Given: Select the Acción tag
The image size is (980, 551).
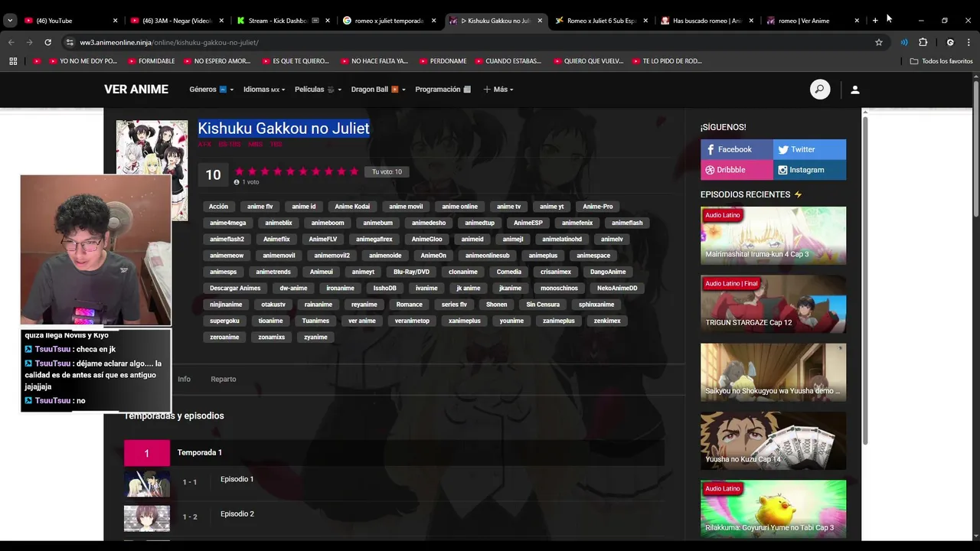Looking at the screenshot, I should tap(219, 207).
